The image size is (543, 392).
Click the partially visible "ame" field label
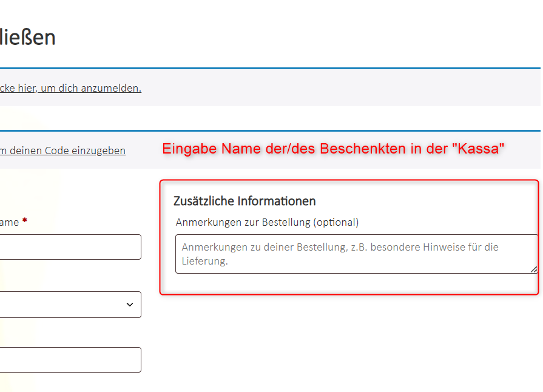click(9, 222)
